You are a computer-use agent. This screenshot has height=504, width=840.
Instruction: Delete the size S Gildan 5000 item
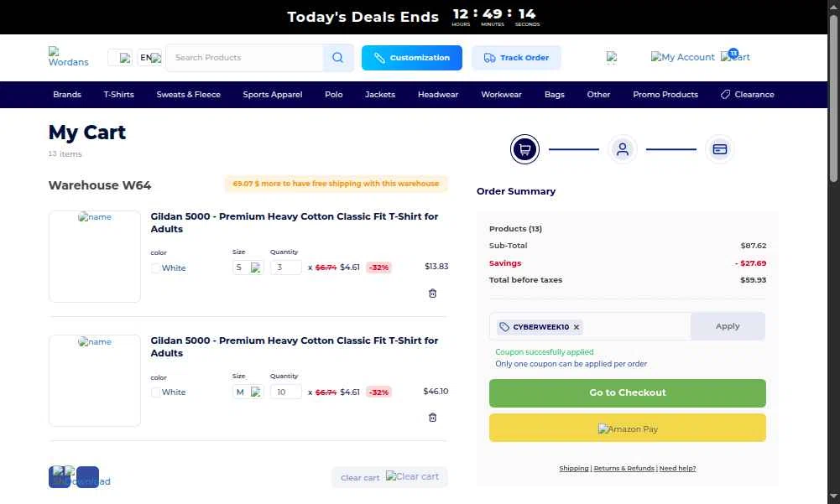tap(432, 294)
